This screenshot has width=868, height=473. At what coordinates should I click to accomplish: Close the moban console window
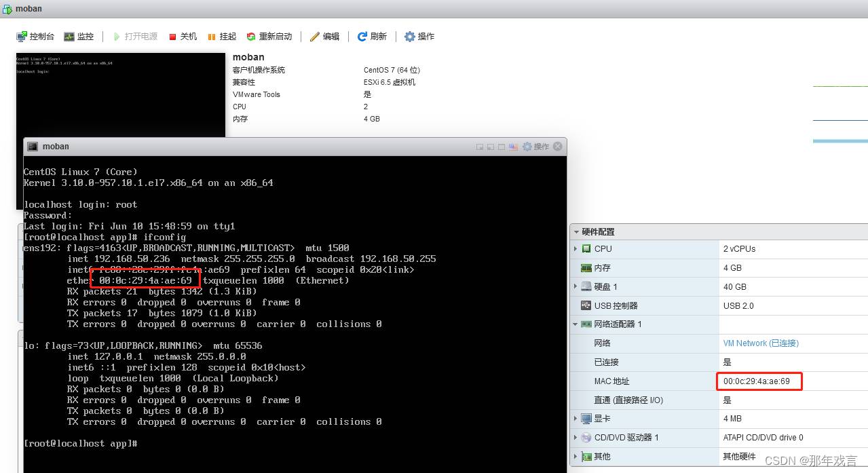(558, 147)
